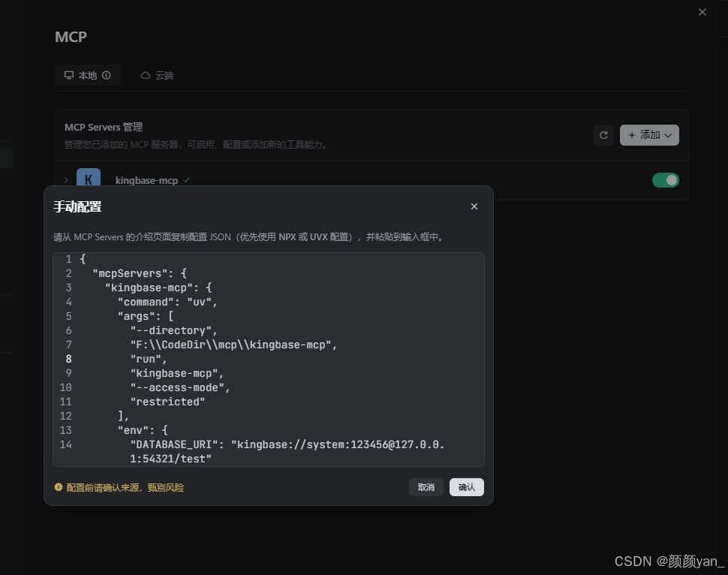The height and width of the screenshot is (575, 728).
Task: Click the "--access-mode" argument line
Action: click(x=180, y=387)
